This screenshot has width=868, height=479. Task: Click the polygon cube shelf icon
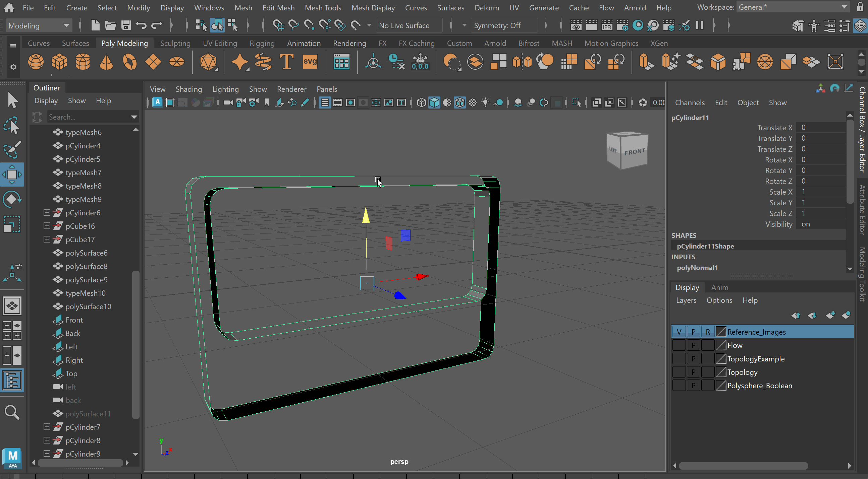[x=59, y=62]
